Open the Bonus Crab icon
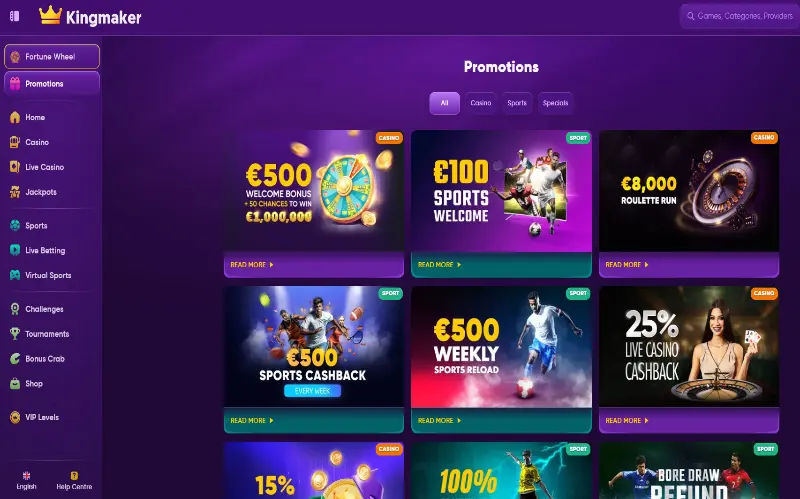This screenshot has height=499, width=800. click(15, 359)
